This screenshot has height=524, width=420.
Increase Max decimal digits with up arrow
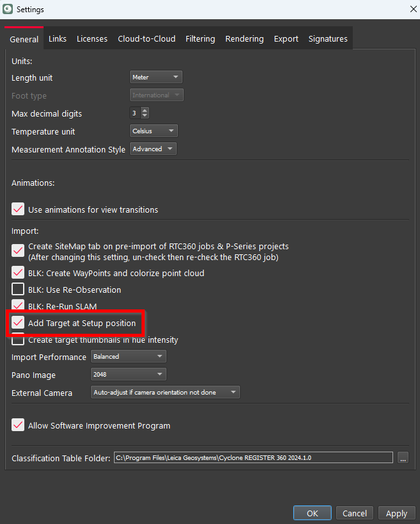click(x=145, y=110)
